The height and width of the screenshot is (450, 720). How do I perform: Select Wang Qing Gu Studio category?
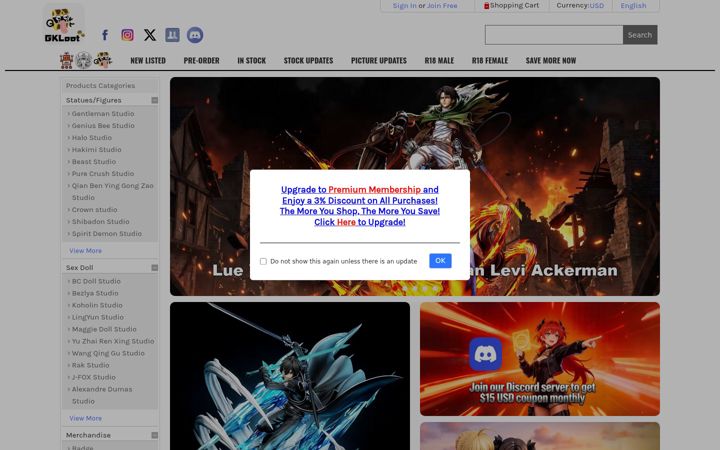[108, 353]
